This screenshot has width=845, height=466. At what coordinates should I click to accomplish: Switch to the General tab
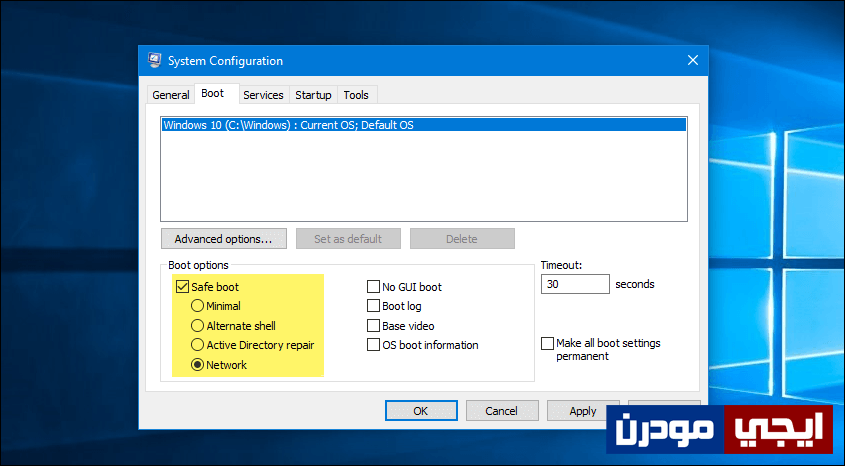click(171, 95)
